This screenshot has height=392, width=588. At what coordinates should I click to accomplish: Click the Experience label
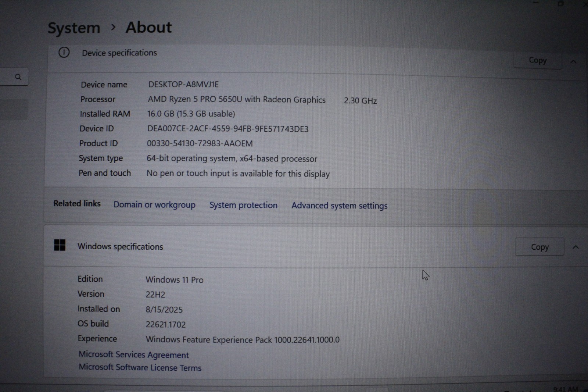point(97,339)
